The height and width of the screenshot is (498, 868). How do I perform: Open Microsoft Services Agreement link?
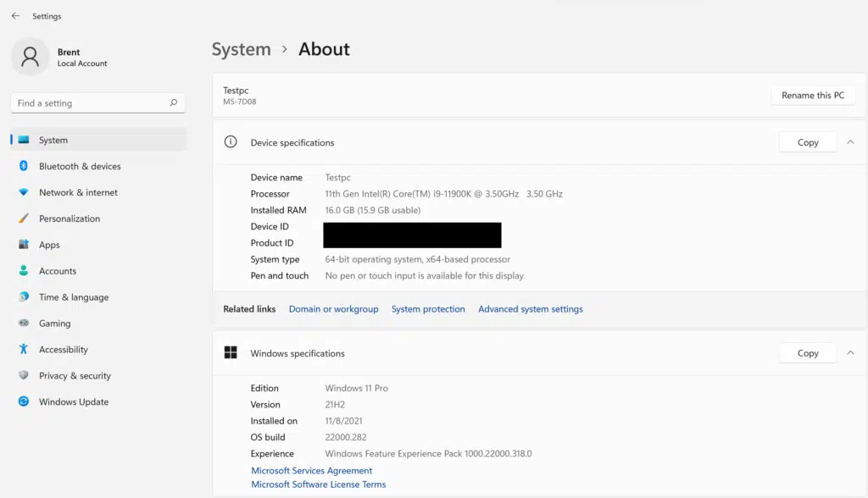(x=312, y=470)
